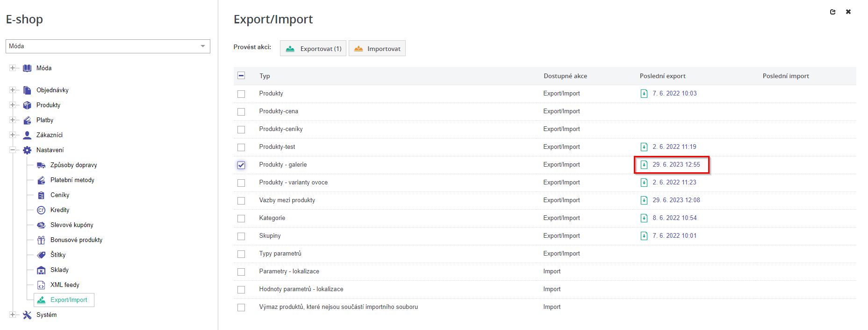Open export link 7. 6. 2022 10:03

[x=674, y=94]
